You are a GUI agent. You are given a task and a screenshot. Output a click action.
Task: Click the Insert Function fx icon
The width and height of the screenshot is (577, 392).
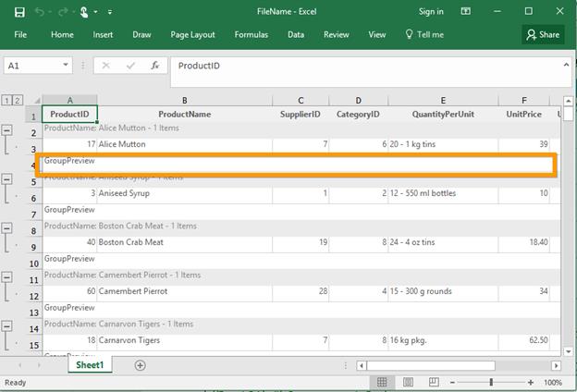point(155,66)
